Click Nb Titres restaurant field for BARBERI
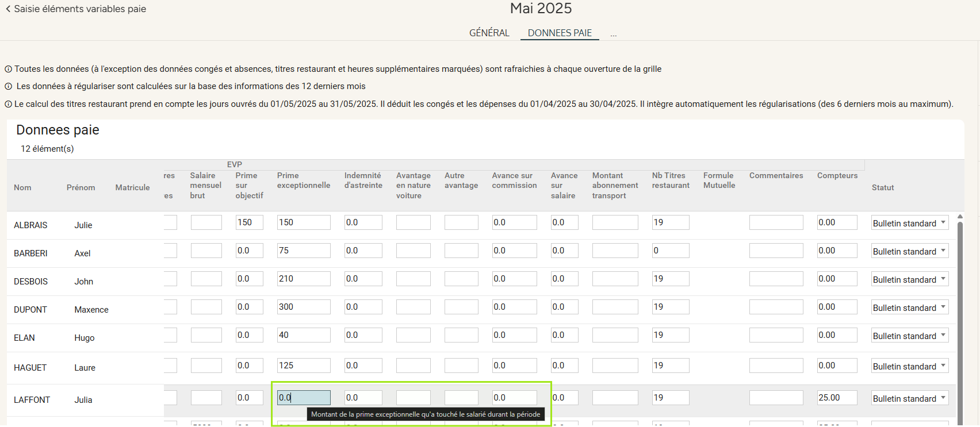Image resolution: width=980 pixels, height=427 pixels. pos(670,251)
